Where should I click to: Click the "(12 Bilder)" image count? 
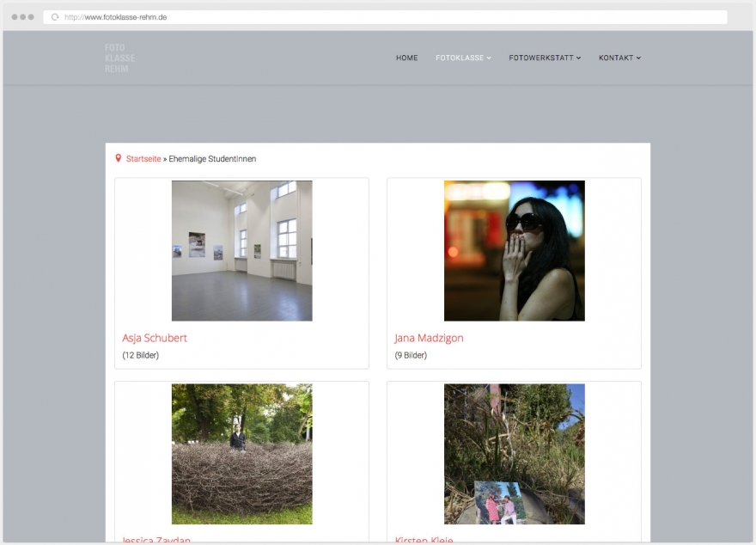pyautogui.click(x=140, y=355)
